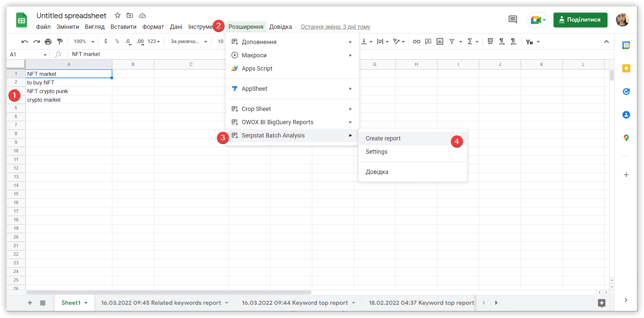The width and height of the screenshot is (644, 318).
Task: Open the Name box A1 dropdown
Action: coord(45,55)
